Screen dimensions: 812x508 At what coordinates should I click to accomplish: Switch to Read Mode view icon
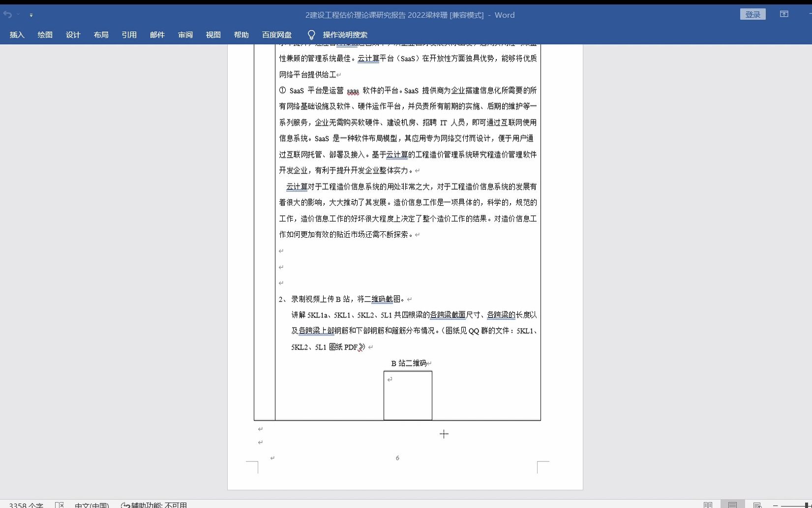tap(708, 505)
